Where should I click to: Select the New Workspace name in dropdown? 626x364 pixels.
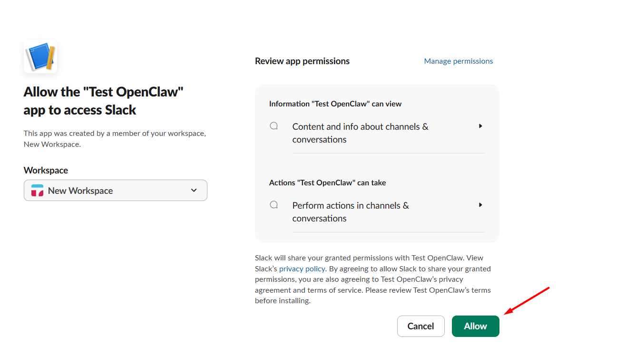(x=80, y=191)
